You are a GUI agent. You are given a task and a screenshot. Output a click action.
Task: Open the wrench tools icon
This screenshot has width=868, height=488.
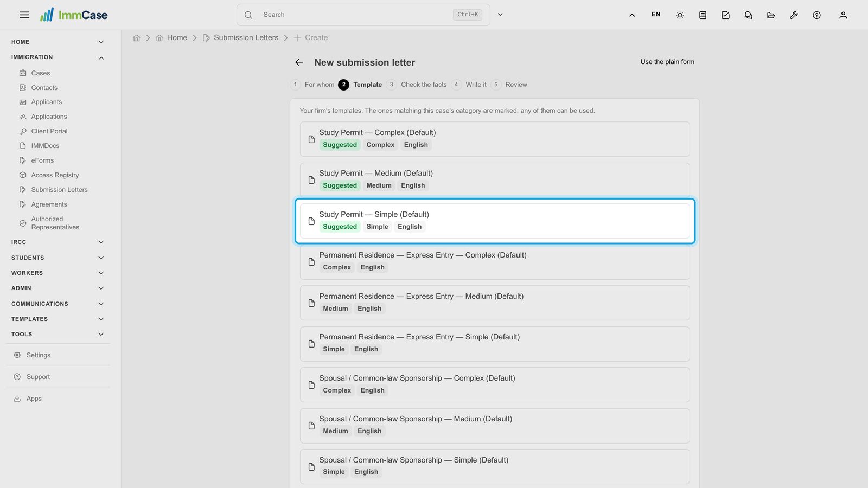coord(794,15)
